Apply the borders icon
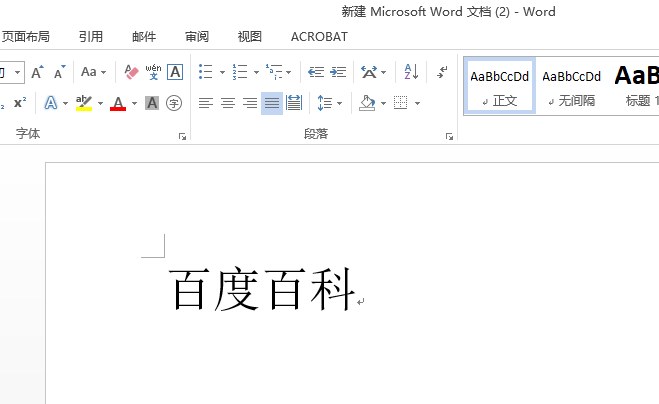This screenshot has height=404, width=659. (401, 103)
